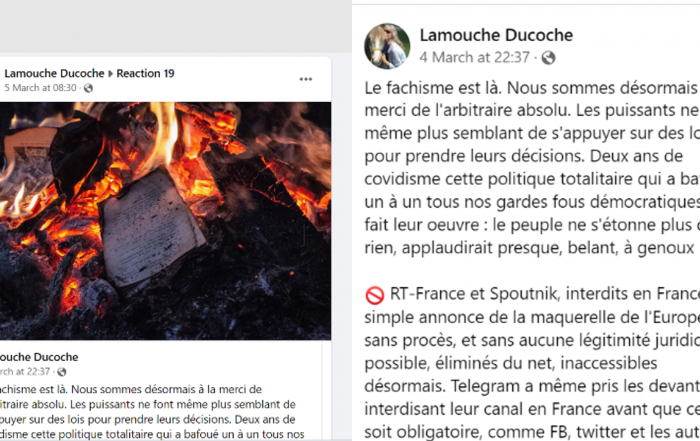Click the arrow between Lamouche Ducoche and Reaction 19
The image size is (700, 441).
click(x=110, y=74)
